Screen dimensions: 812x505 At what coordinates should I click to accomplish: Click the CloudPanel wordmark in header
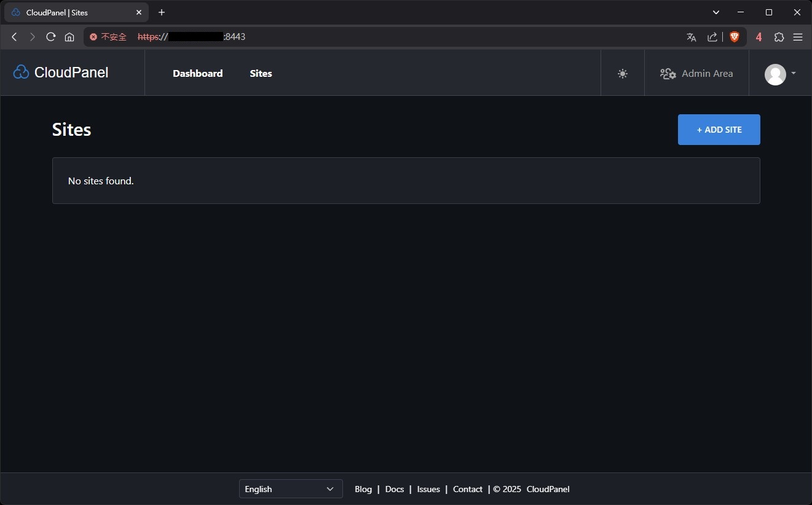[x=71, y=72]
